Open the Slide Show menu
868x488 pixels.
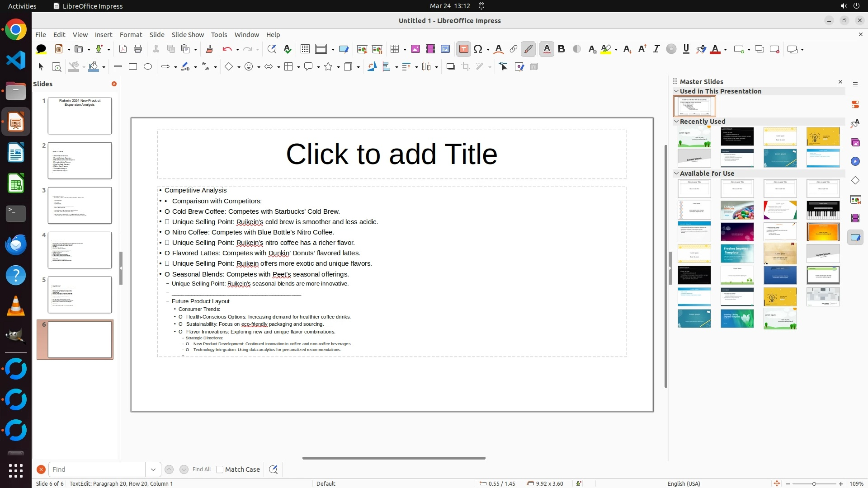pos(188,35)
